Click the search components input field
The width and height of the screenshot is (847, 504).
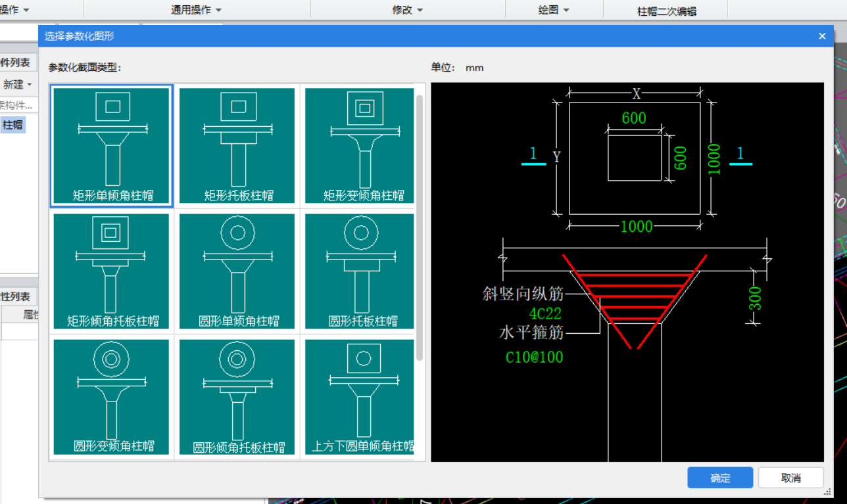(x=18, y=104)
